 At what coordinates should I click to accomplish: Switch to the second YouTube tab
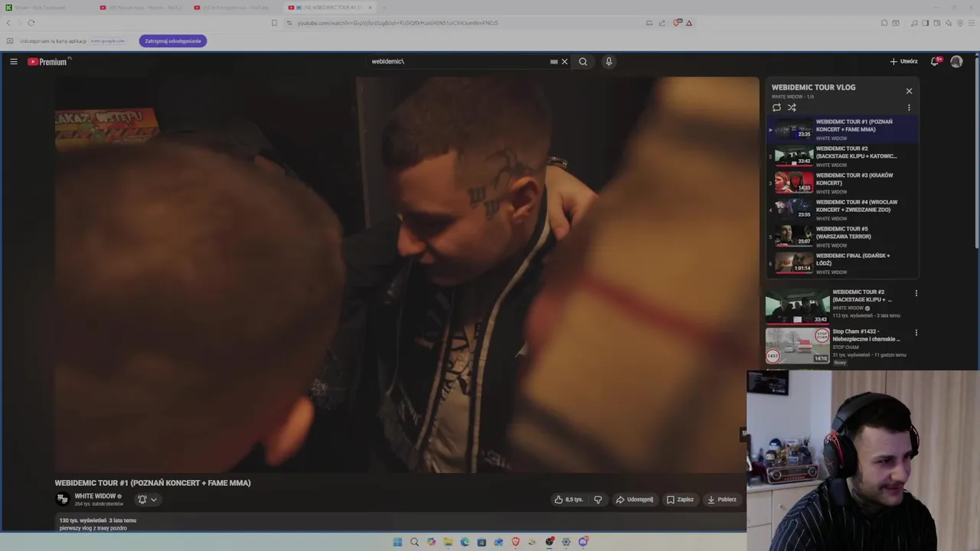click(142, 8)
